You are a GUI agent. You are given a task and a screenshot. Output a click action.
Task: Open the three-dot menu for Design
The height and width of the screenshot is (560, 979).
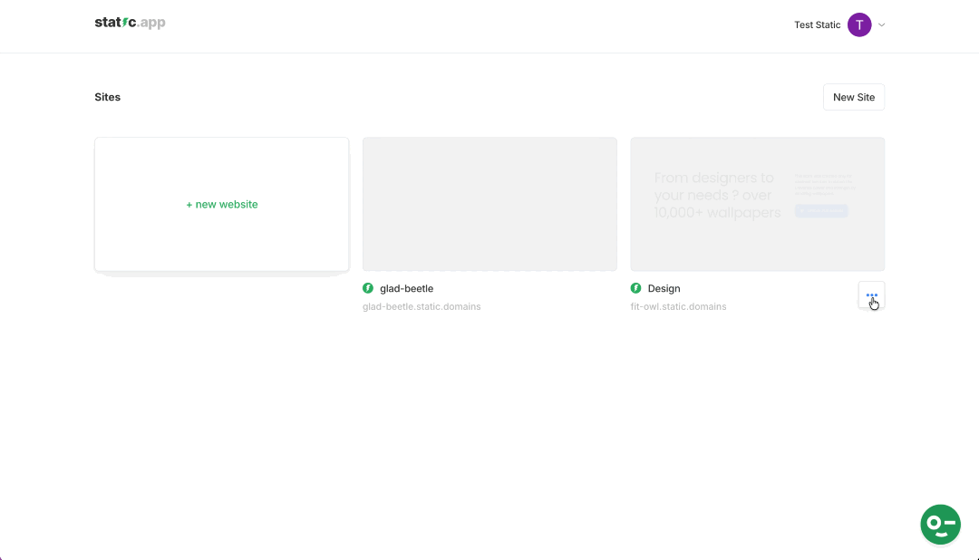(872, 295)
